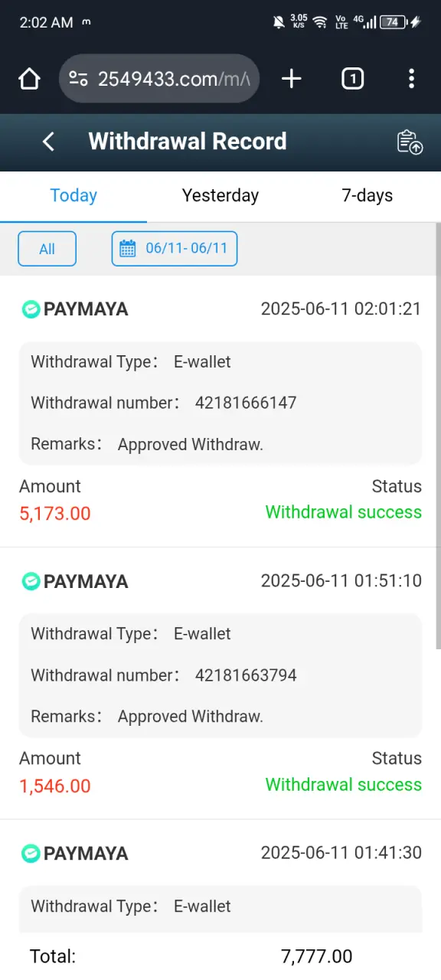Viewport: 441px width, 980px height.
Task: Open the All filter dropdown
Action: coord(47,249)
